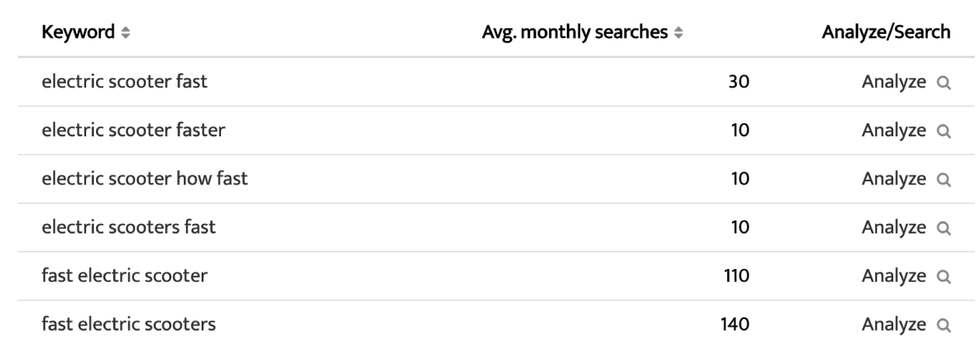The image size is (980, 351).
Task: Click magnifier icon for electric scooter faster
Action: (944, 131)
